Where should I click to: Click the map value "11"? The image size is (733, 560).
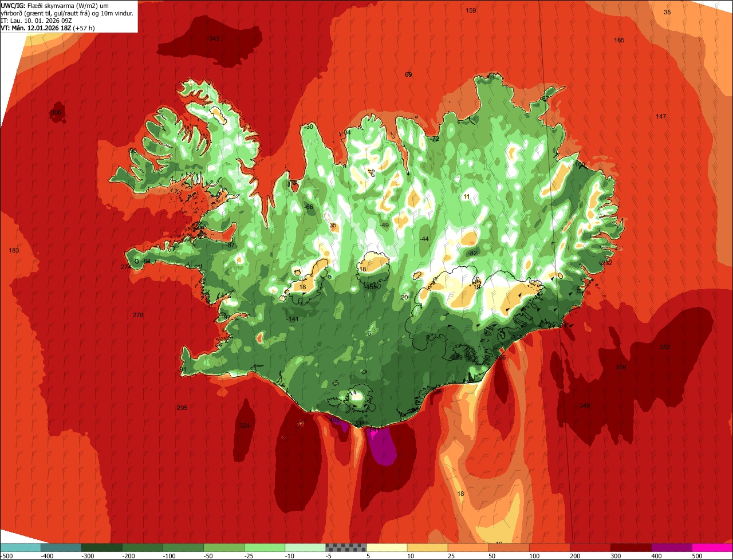pos(467,197)
